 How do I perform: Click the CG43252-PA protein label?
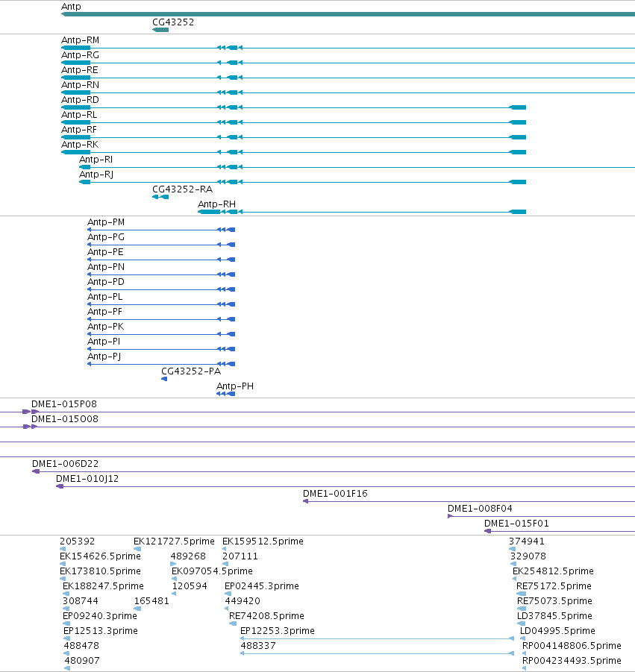(x=191, y=371)
